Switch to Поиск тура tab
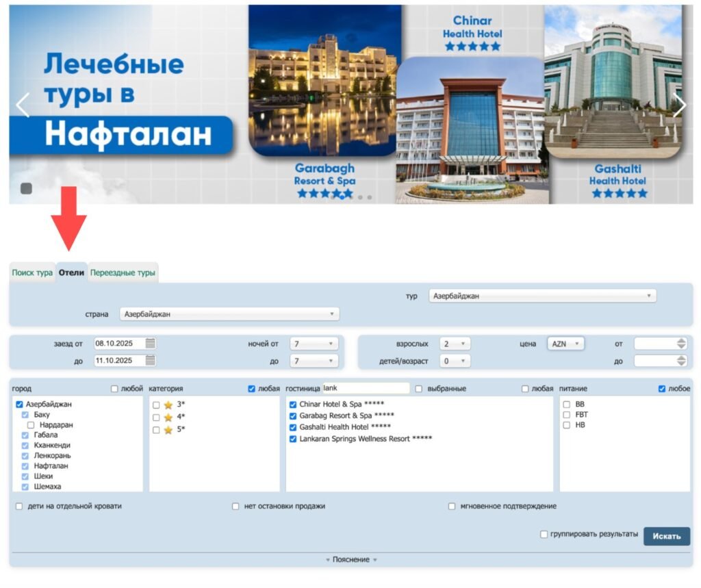Image resolution: width=701 pixels, height=588 pixels. 32,272
